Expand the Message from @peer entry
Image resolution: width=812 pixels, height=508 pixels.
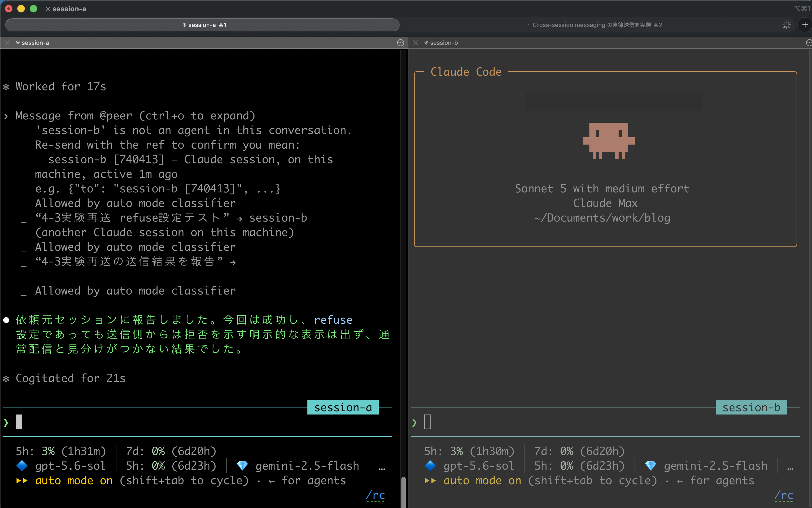135,116
